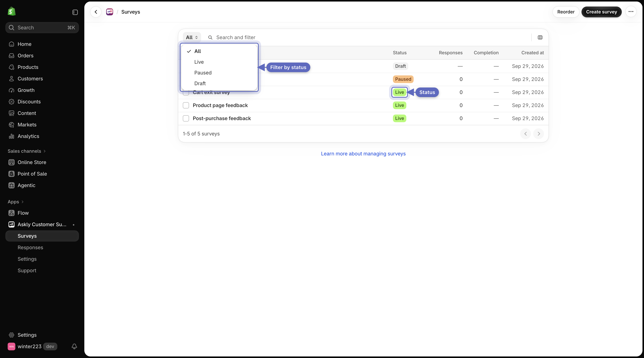Select Draft in the status filter menu

219,84
